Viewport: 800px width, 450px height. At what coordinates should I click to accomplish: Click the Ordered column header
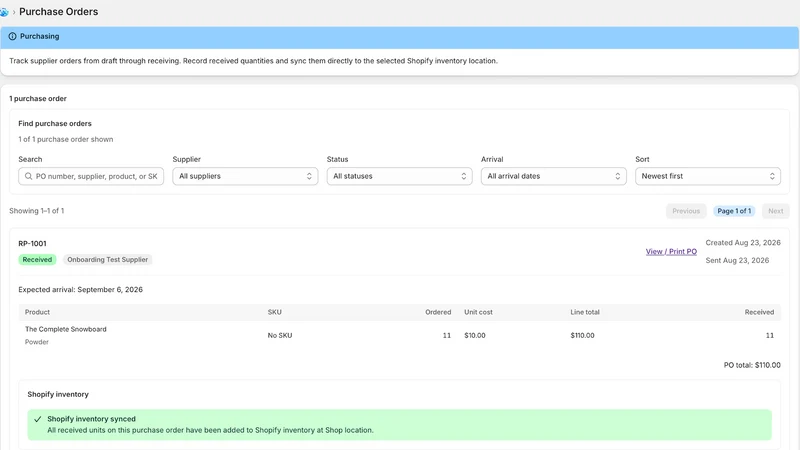point(438,312)
